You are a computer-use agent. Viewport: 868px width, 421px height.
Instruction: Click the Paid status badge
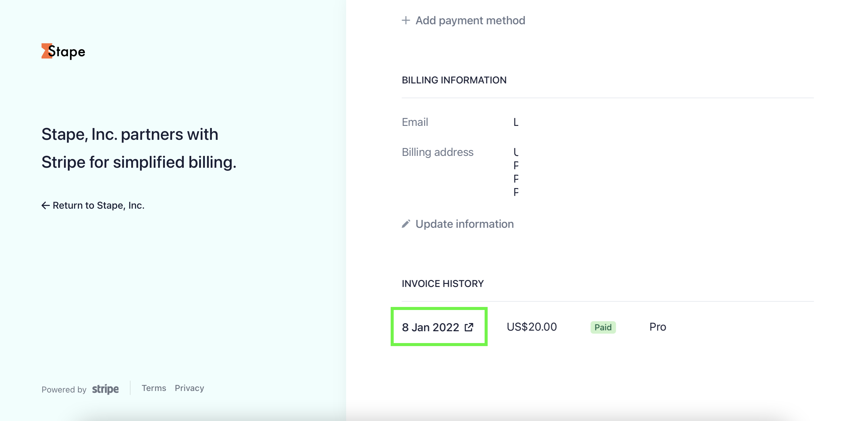(x=603, y=327)
